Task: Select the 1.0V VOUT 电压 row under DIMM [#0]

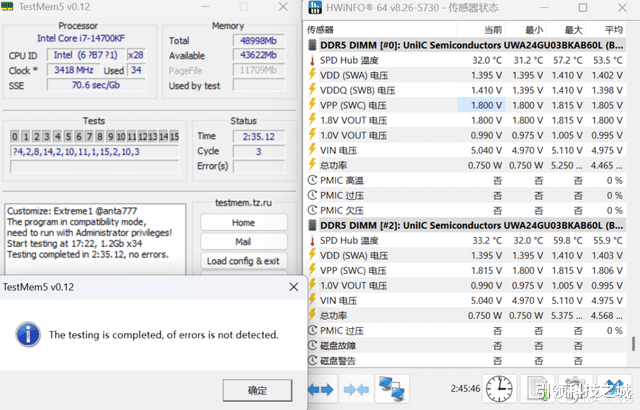Action: click(x=466, y=135)
